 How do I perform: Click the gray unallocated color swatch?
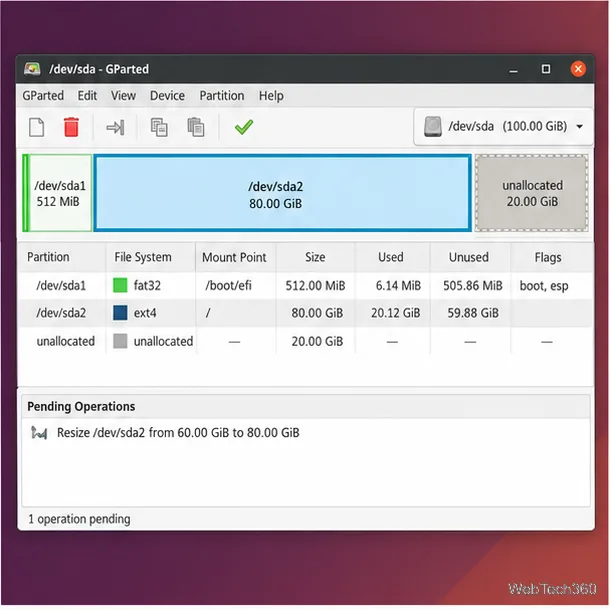[x=120, y=341]
